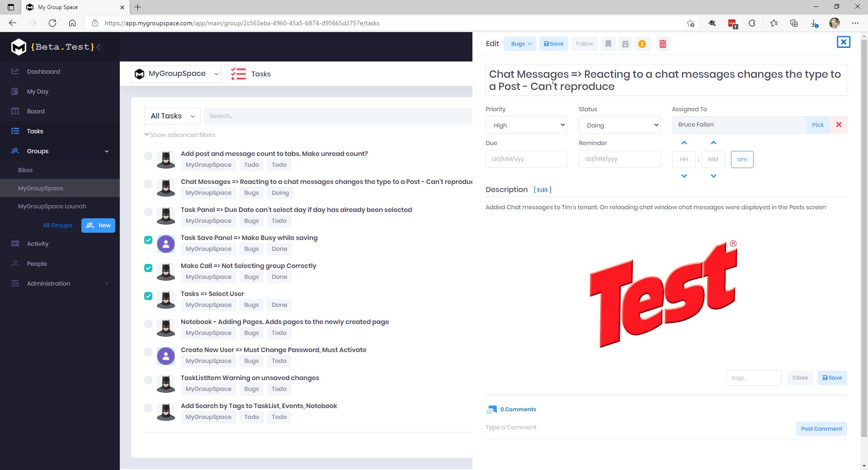The image size is (868, 470).
Task: Open avatar of 'Task Save Panel' task
Action: coord(166,244)
